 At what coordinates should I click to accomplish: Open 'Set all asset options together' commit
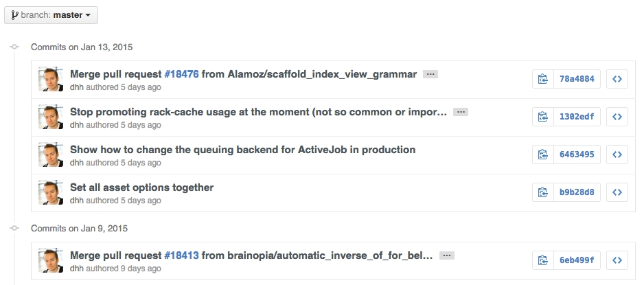(141, 187)
